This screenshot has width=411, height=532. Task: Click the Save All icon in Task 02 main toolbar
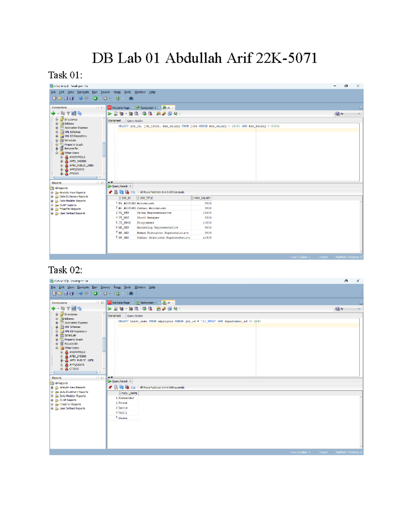(x=72, y=294)
